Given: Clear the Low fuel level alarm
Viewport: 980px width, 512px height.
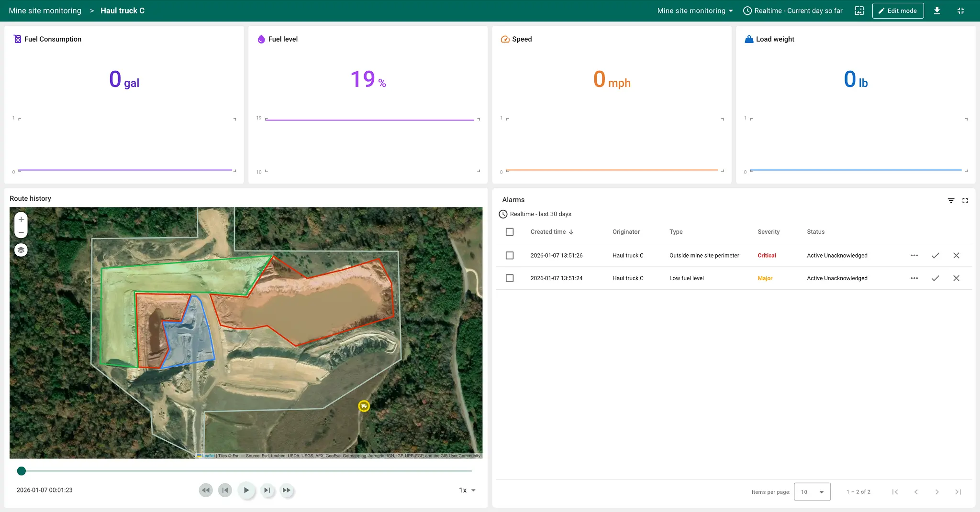Looking at the screenshot, I should 956,278.
